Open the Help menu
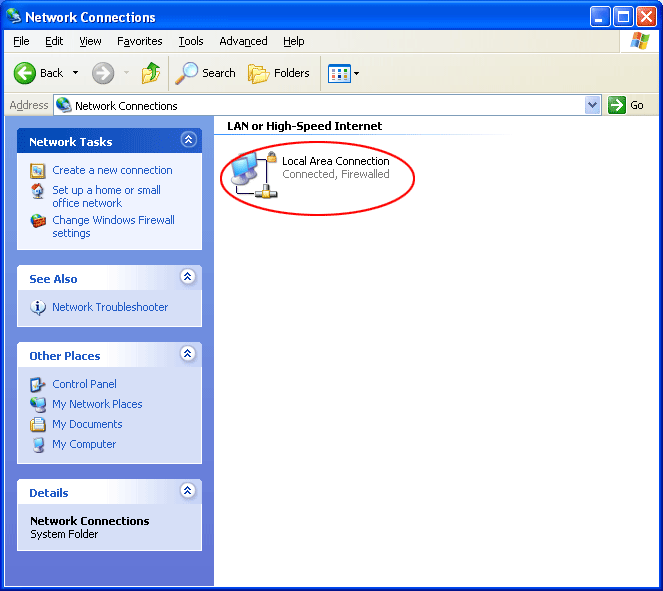Viewport: 663px width, 591px height. tap(293, 41)
